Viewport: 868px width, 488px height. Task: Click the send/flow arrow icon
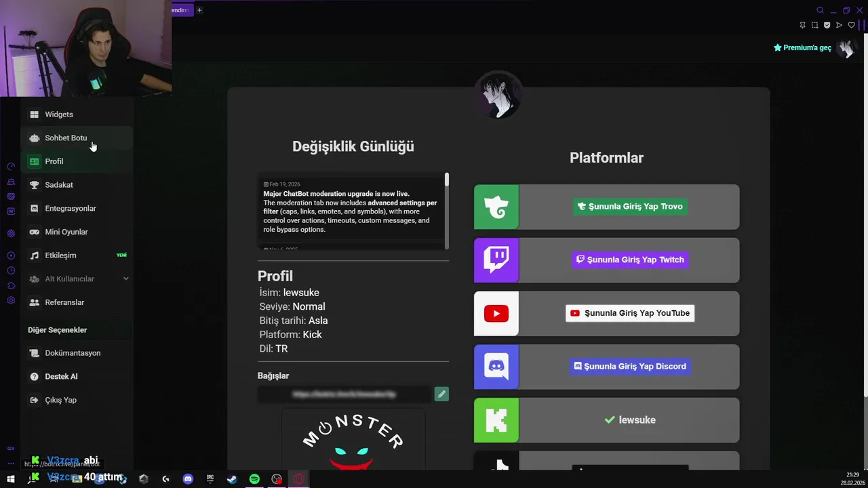pyautogui.click(x=839, y=25)
